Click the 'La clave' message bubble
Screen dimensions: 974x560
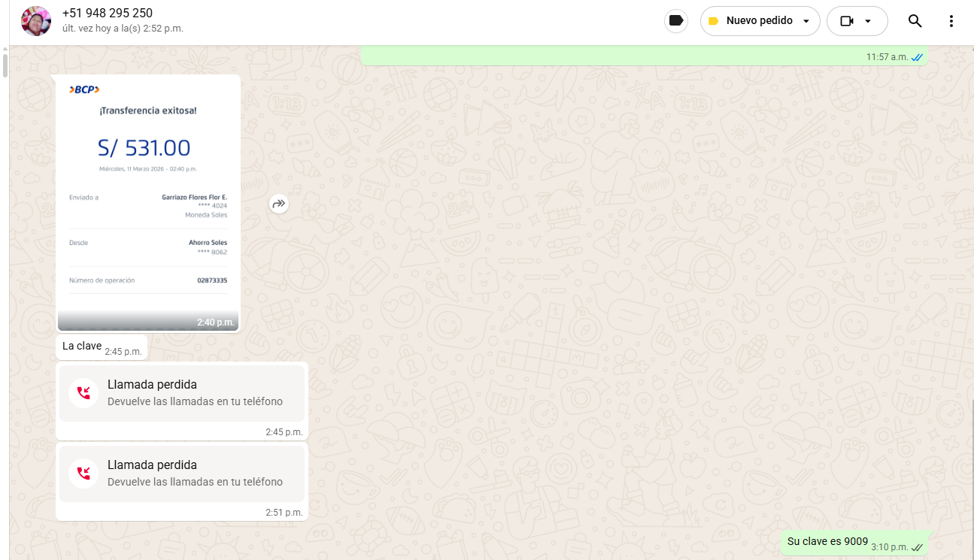point(82,347)
